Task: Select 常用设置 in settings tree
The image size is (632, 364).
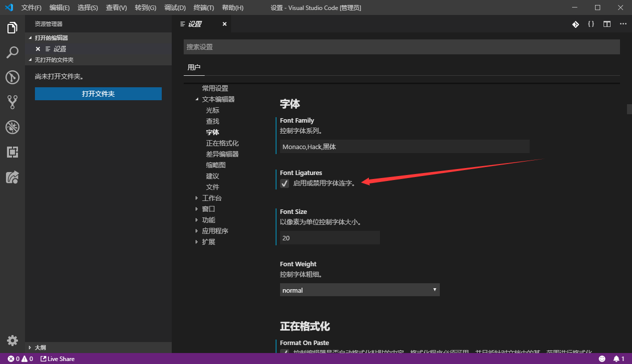Action: point(215,88)
